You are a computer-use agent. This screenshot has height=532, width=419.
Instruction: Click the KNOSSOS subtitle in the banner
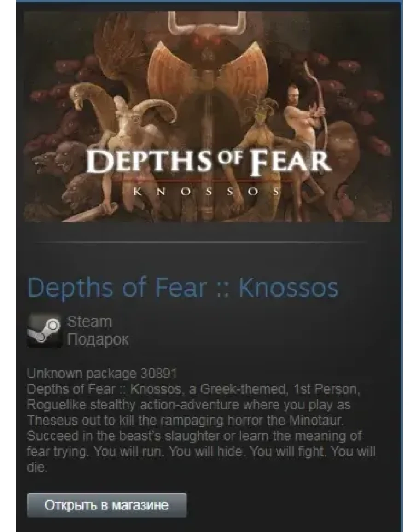(207, 192)
